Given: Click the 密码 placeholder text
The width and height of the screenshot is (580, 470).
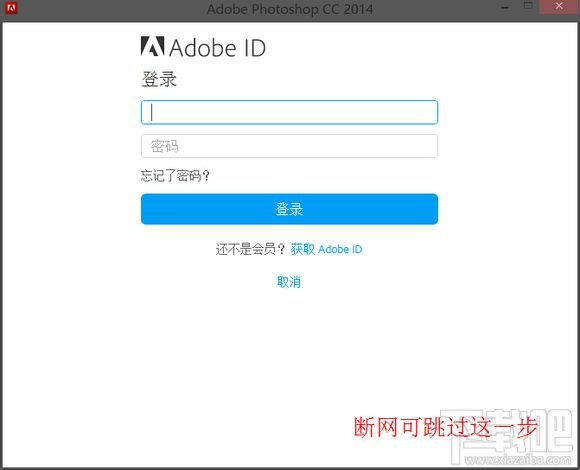Looking at the screenshot, I should (165, 146).
